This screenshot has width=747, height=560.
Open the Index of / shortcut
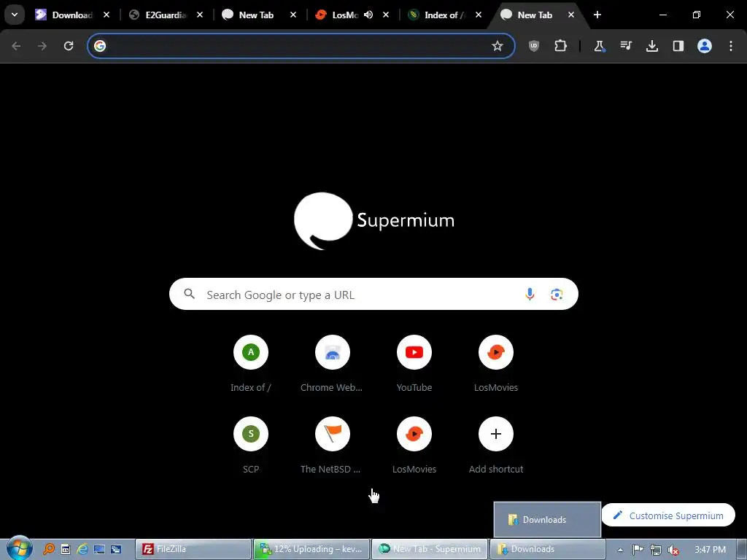pyautogui.click(x=251, y=364)
